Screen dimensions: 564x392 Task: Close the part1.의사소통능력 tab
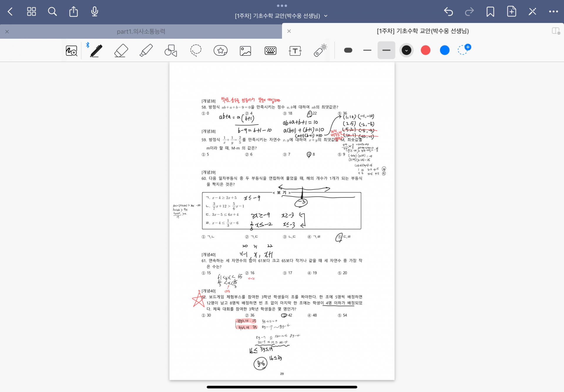[x=7, y=31]
